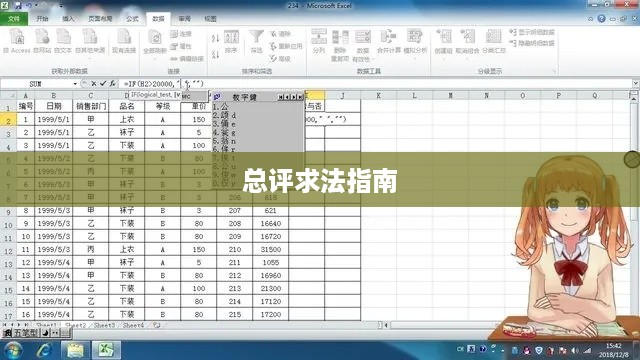Open Insert Function with the fx icon

(x=112, y=84)
